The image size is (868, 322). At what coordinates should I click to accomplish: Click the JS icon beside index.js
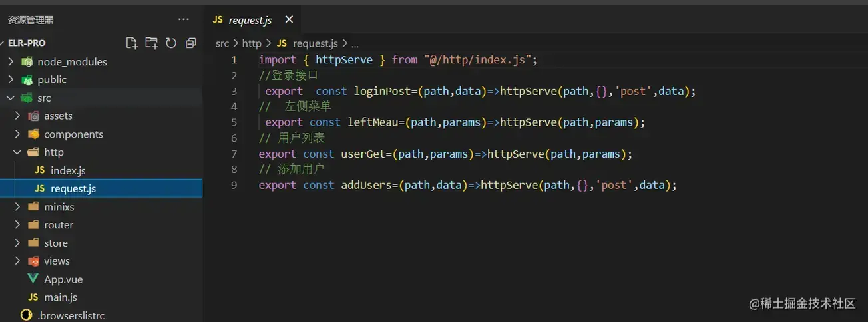(40, 170)
